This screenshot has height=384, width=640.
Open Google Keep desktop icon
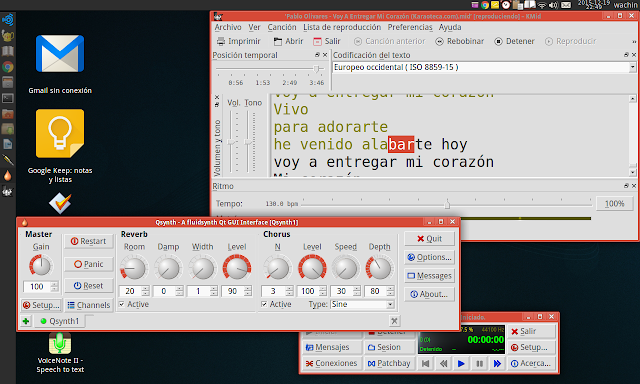tap(60, 146)
